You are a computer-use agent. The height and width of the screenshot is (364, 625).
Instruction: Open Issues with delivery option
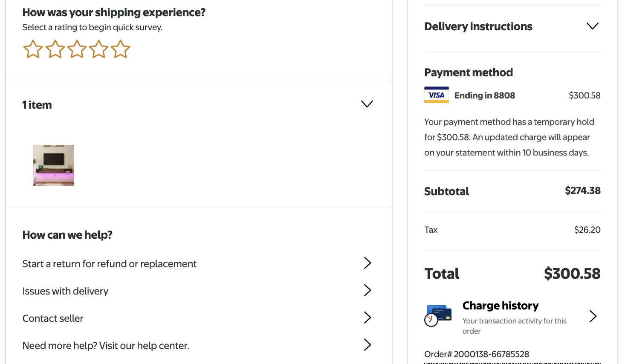[66, 291]
